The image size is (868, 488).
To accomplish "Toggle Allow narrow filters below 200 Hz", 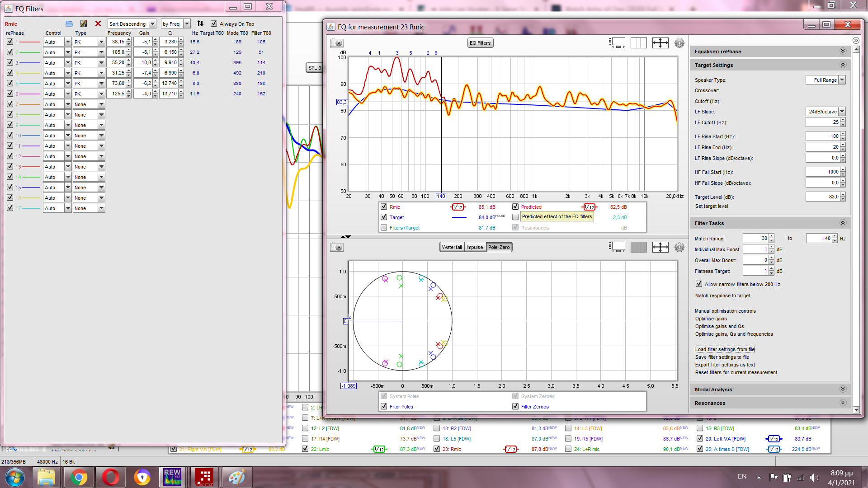I will click(x=699, y=284).
